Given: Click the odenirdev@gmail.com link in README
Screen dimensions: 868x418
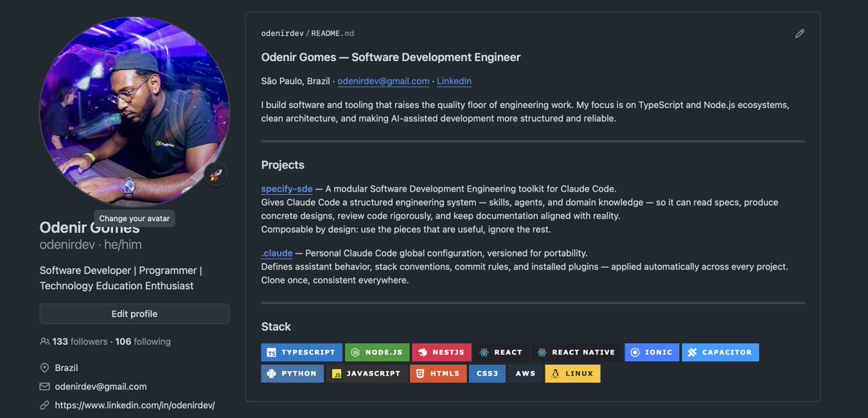Looking at the screenshot, I should (383, 81).
